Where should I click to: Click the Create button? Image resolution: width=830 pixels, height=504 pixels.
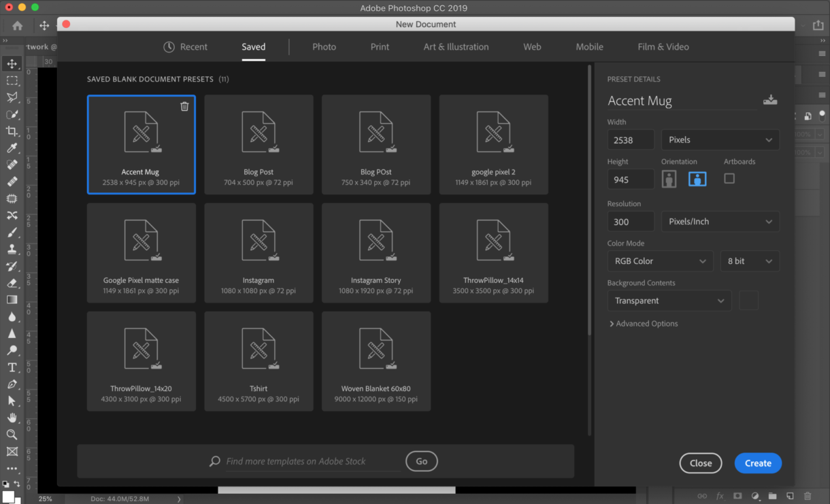point(758,463)
